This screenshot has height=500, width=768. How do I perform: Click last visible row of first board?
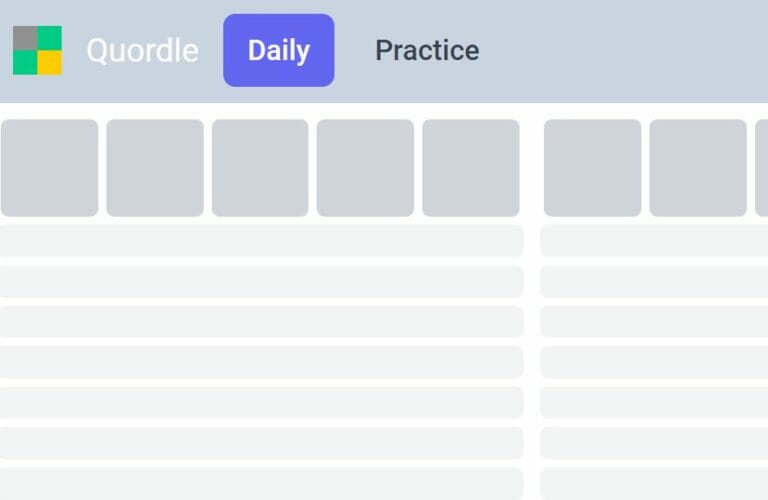(x=262, y=484)
